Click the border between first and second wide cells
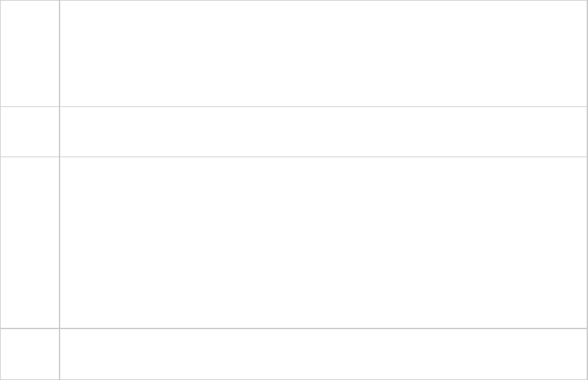The width and height of the screenshot is (588, 380). pyautogui.click(x=323, y=106)
